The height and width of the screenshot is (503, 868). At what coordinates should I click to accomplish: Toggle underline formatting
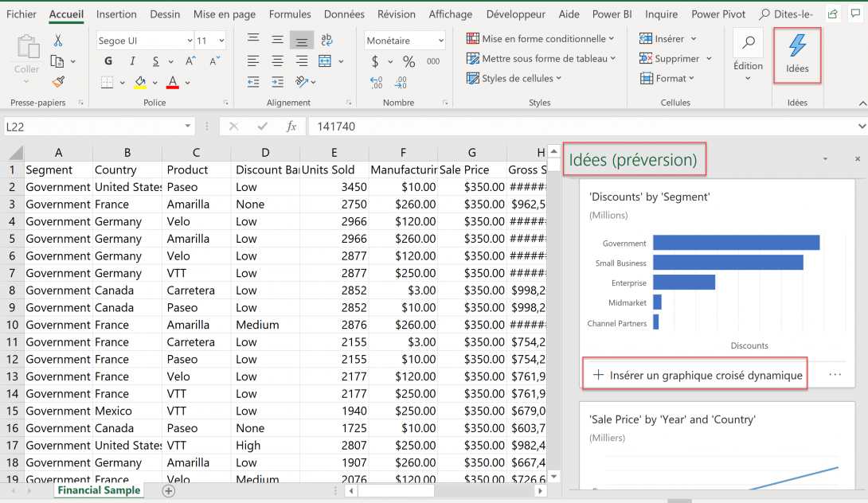tap(155, 61)
